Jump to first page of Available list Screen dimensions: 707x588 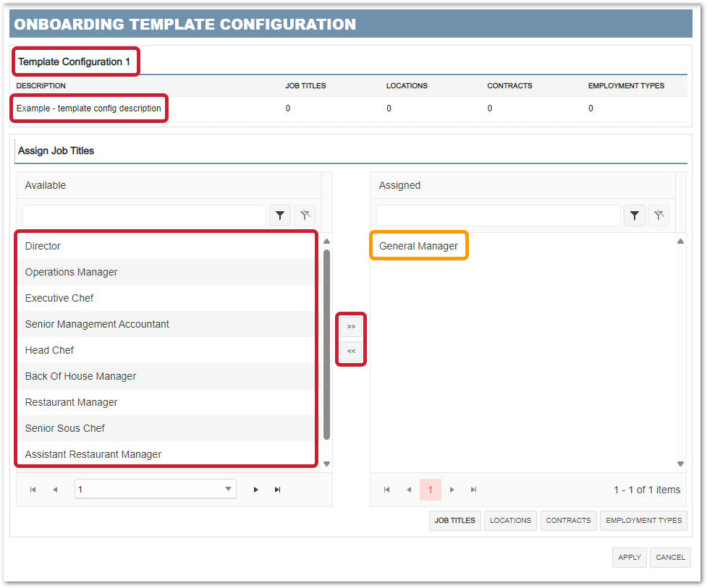pyautogui.click(x=33, y=489)
